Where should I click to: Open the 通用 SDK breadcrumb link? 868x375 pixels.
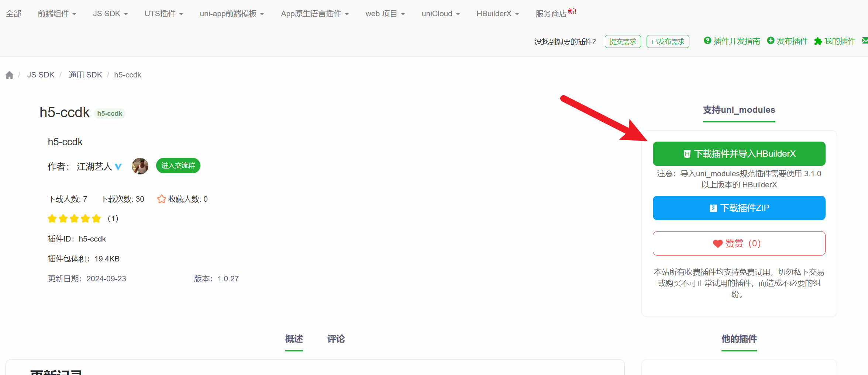click(x=85, y=75)
